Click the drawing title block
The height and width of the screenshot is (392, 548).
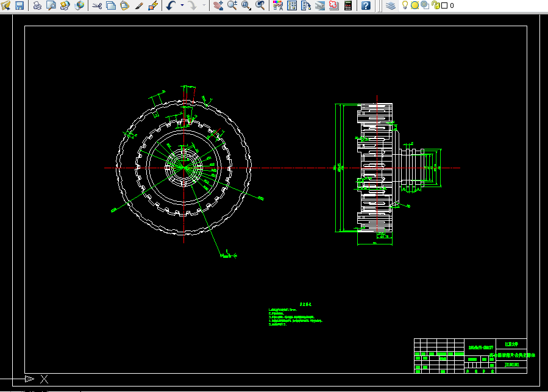tap(471, 355)
